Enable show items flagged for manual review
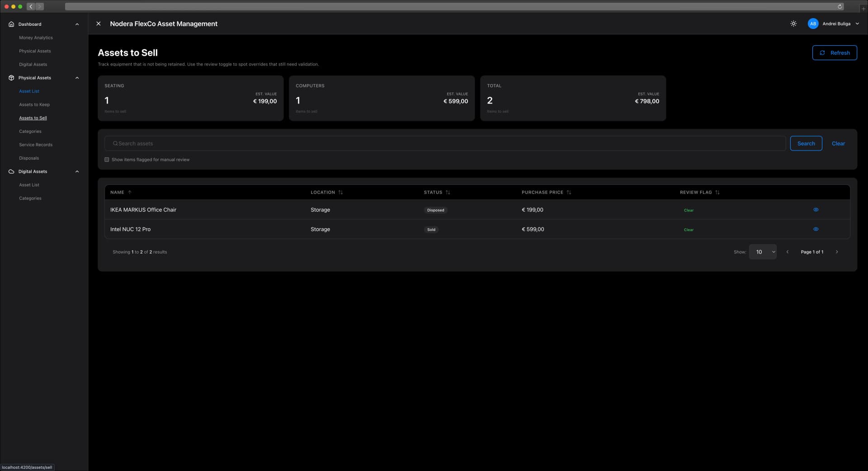868x471 pixels. [107, 160]
